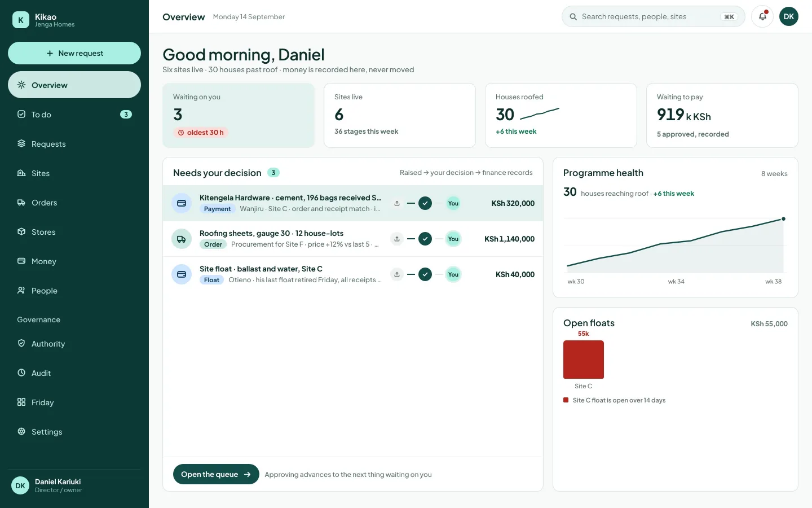Screen dimensions: 812x508
Task: Open the Friday page
Action: coord(74,402)
